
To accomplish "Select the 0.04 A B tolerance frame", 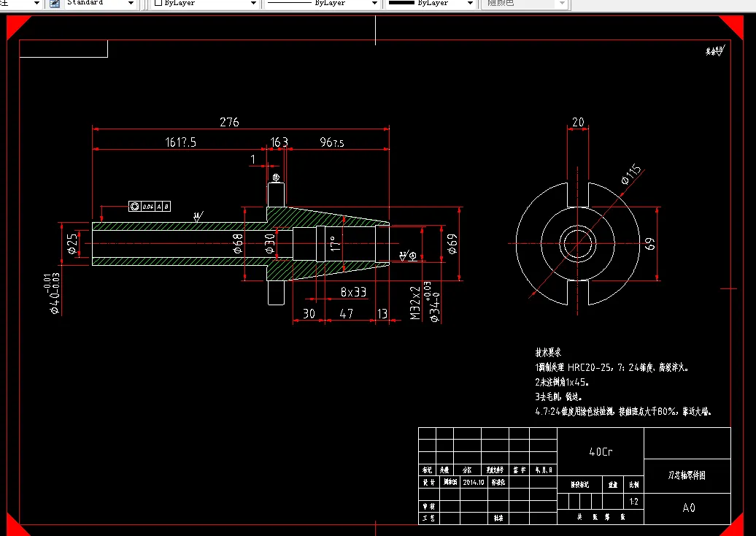I will click(150, 207).
